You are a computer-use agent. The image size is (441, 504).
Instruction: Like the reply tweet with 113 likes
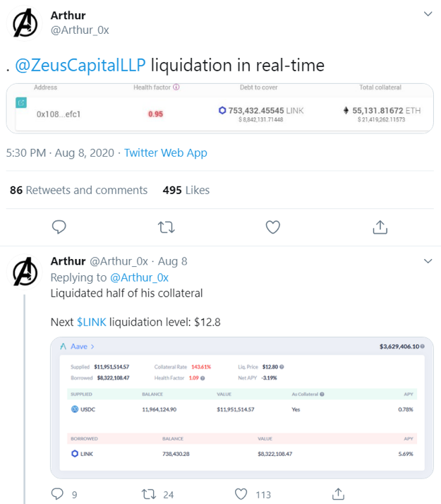[x=241, y=494]
